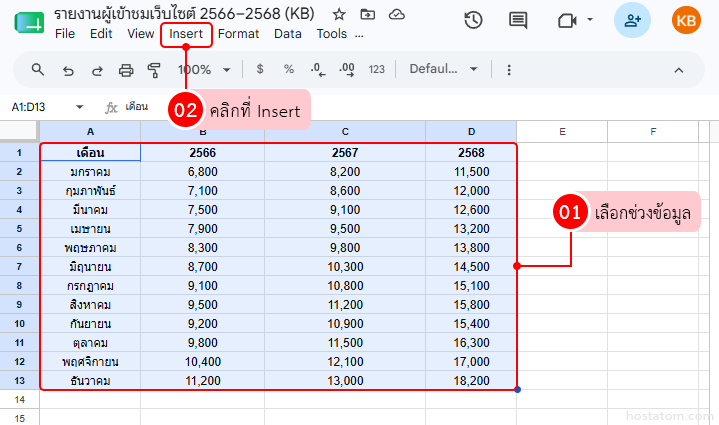Check the cloud save status icon
The image size is (719, 425).
click(x=397, y=15)
